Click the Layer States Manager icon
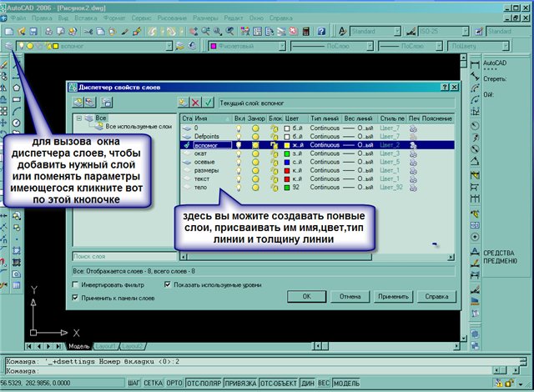This screenshot has width=534, height=392. point(106,102)
